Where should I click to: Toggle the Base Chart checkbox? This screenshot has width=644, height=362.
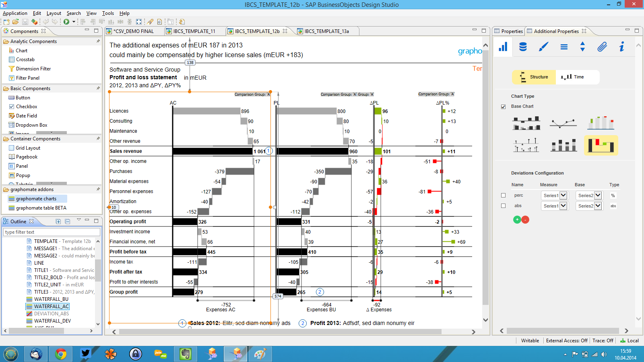tap(503, 107)
